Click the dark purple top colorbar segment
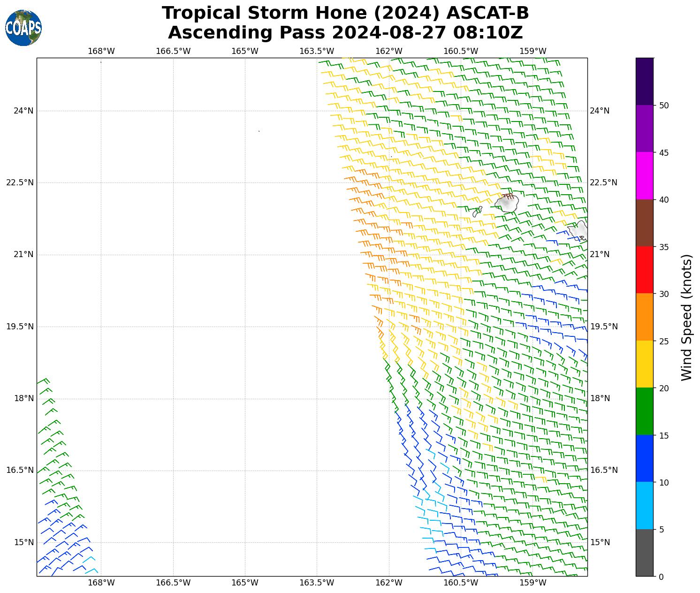This screenshot has height=593, width=700. point(644,81)
